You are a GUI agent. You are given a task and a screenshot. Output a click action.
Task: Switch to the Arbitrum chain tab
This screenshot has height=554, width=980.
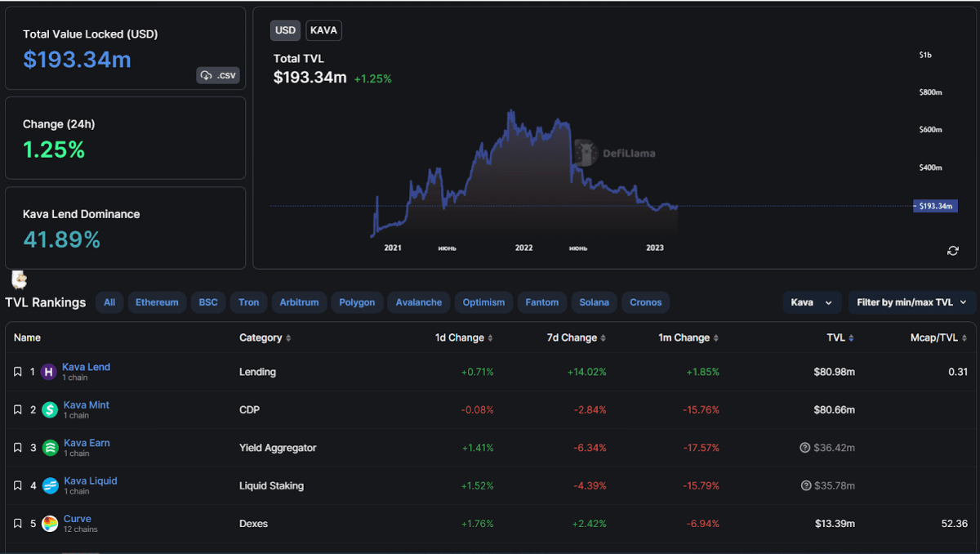click(299, 302)
